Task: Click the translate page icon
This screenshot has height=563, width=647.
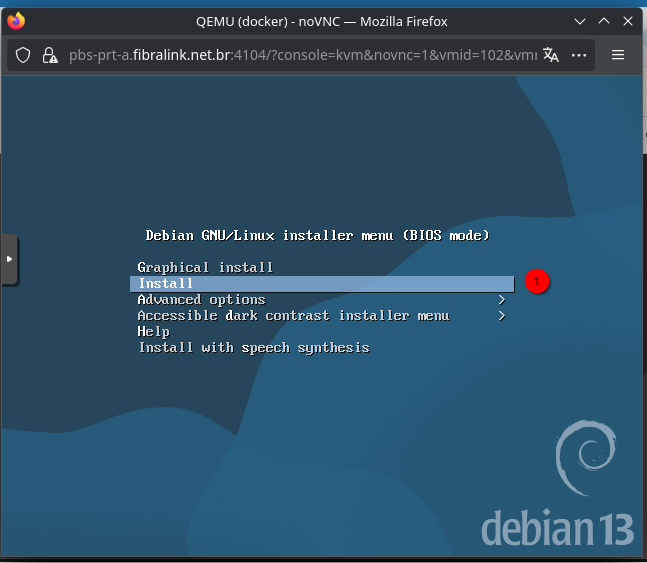Action: click(551, 55)
